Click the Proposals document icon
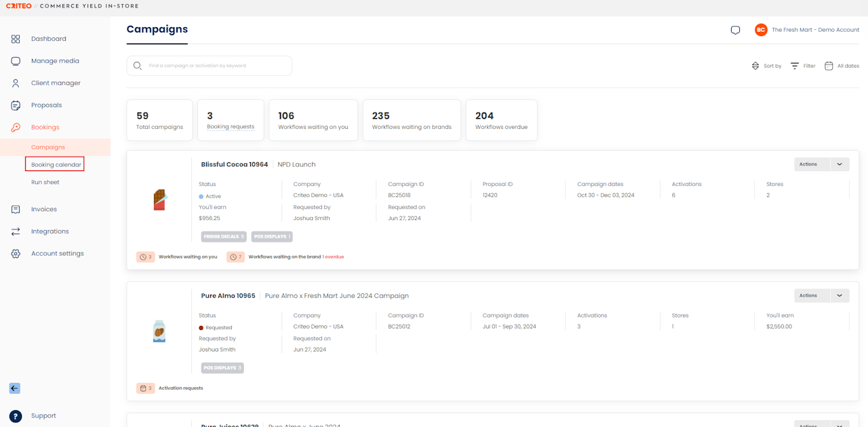 (16, 105)
